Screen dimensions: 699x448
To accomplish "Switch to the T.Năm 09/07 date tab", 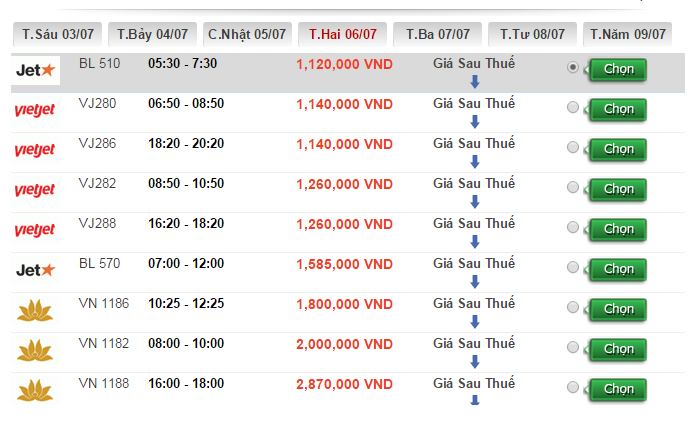I will [628, 34].
